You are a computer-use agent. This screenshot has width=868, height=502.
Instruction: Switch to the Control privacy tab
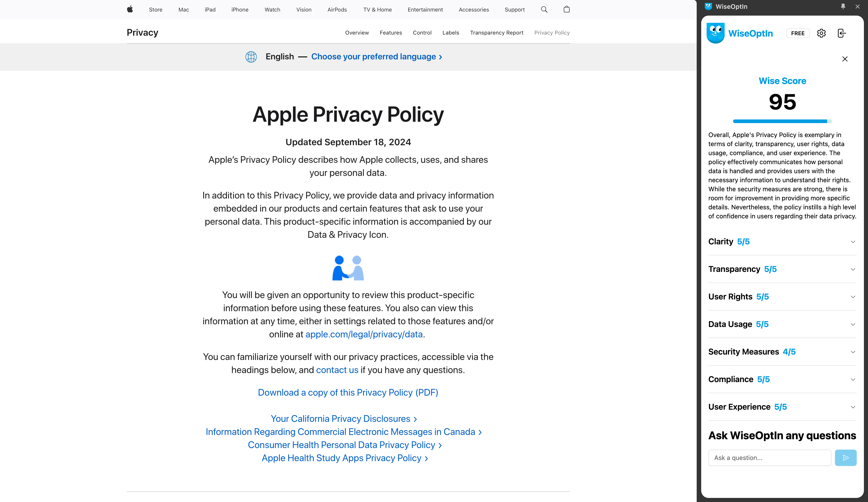422,33
